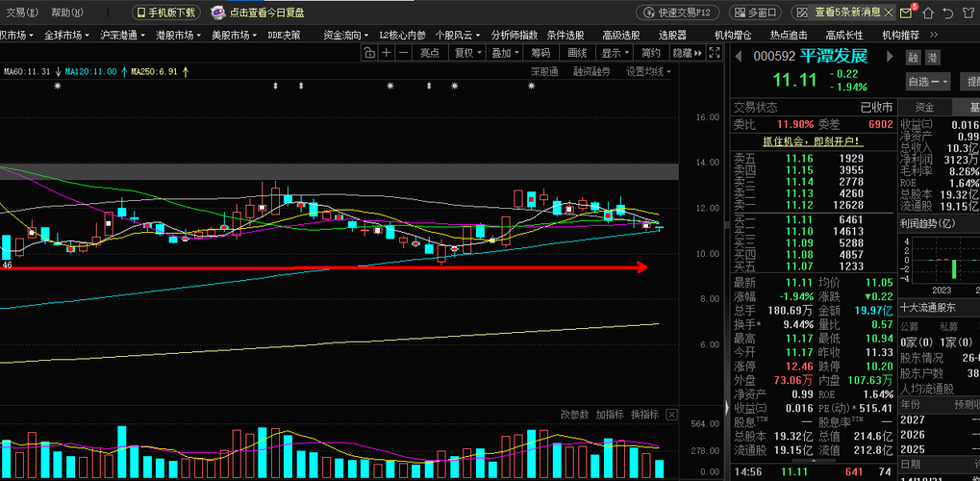Open the 条件选股 menu item

[x=565, y=35]
